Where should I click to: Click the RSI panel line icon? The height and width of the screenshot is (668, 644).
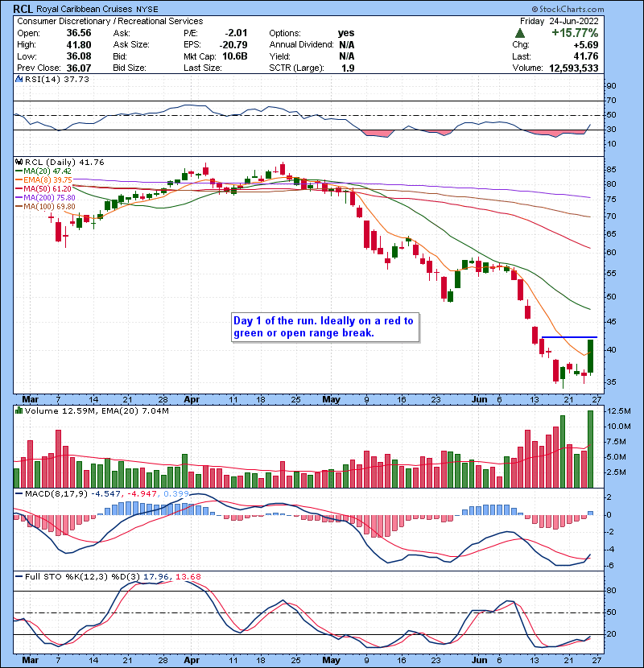19,79
